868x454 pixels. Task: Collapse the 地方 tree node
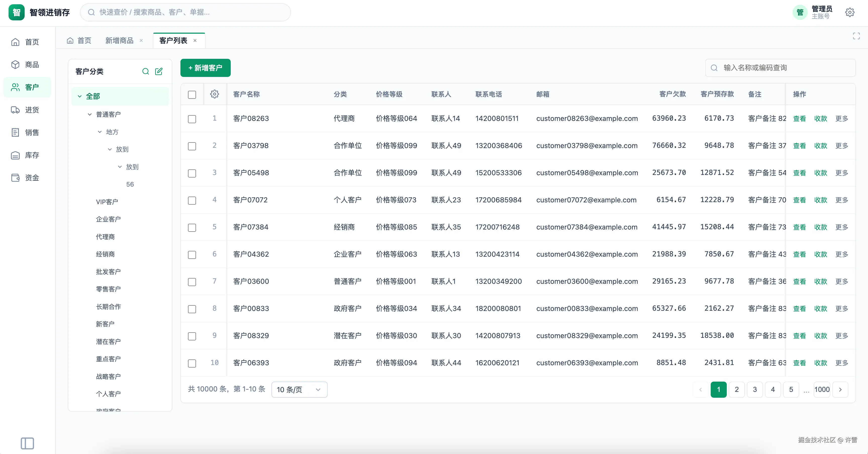click(x=100, y=132)
